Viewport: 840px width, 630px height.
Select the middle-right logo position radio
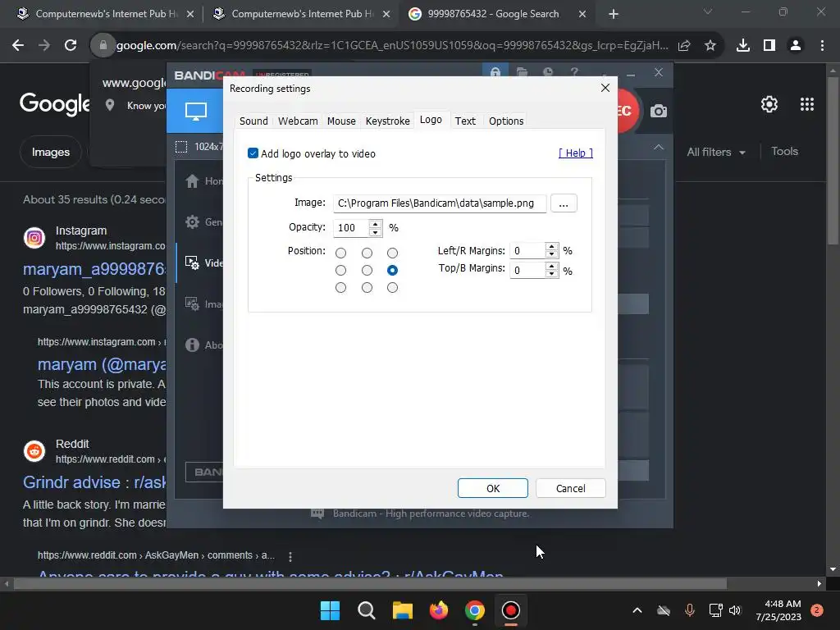coord(393,271)
